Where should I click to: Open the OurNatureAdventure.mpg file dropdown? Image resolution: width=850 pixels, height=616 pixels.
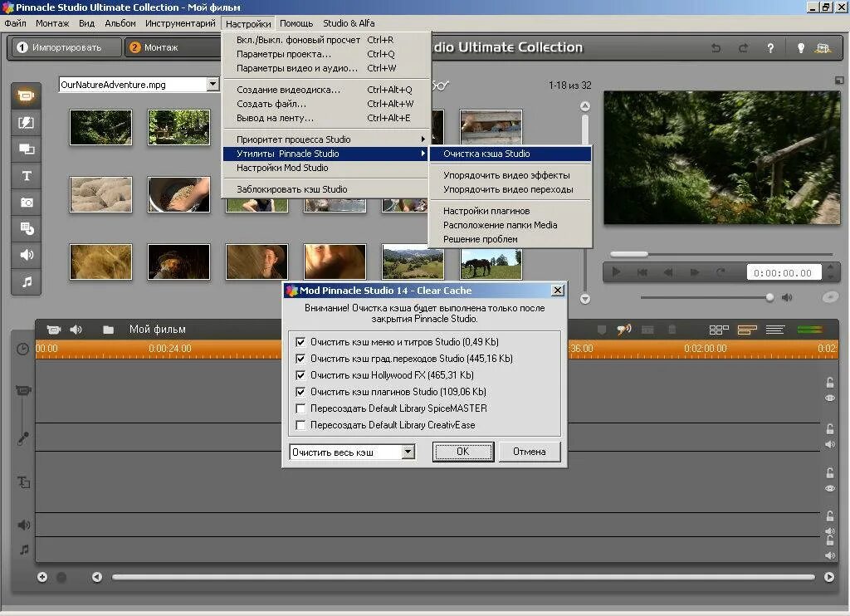[x=213, y=84]
